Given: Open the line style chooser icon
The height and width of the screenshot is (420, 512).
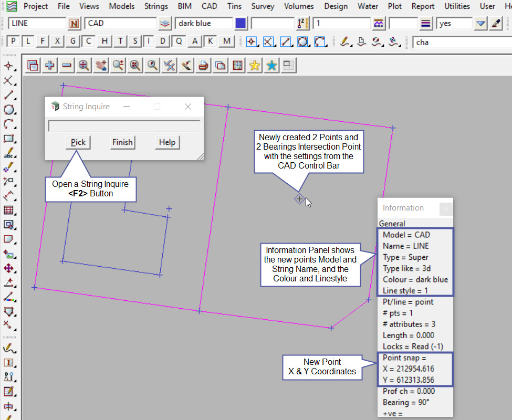Looking at the screenshot, I should click(x=379, y=24).
